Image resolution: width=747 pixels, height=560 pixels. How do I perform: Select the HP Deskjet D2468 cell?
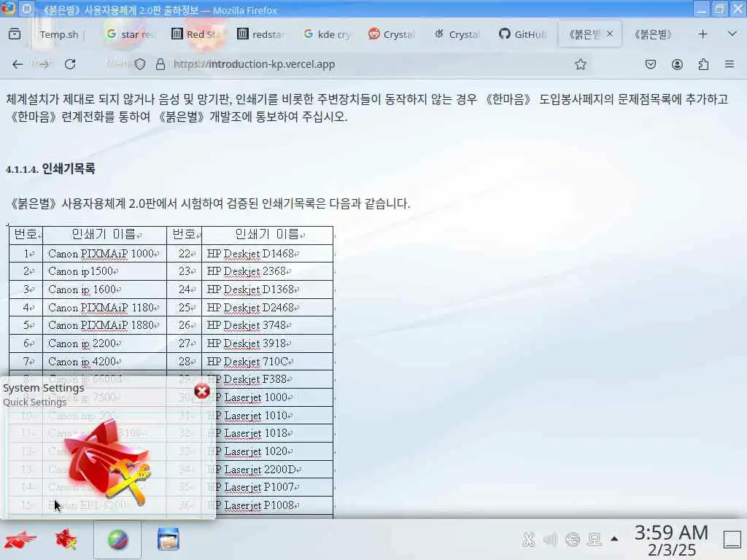267,308
